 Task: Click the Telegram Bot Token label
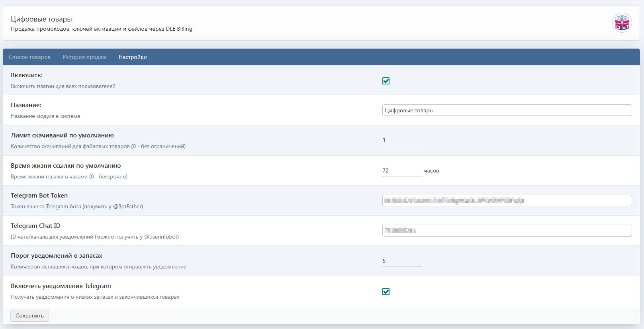pos(39,196)
